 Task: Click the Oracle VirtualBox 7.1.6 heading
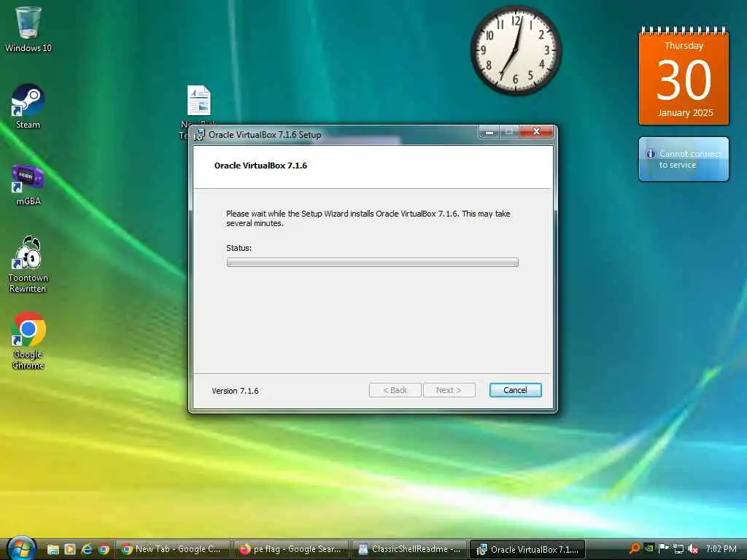[x=260, y=166]
